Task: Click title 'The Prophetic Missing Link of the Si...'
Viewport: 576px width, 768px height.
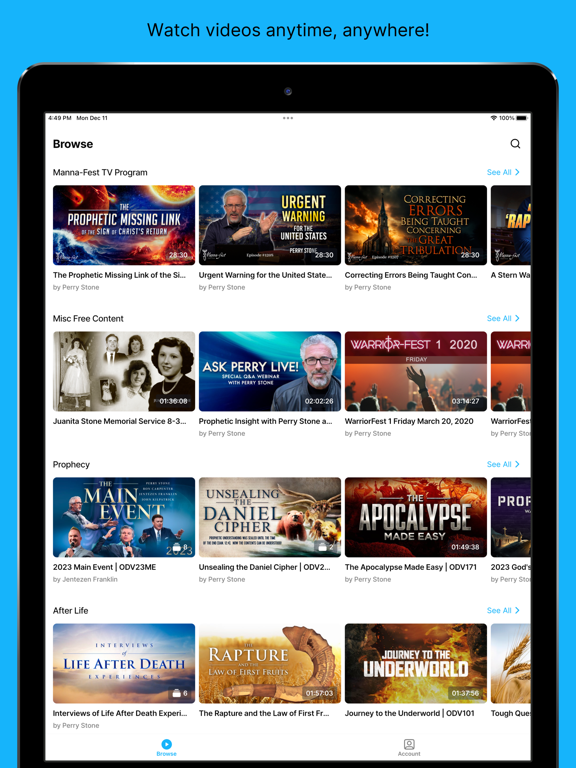Action: tap(120, 275)
